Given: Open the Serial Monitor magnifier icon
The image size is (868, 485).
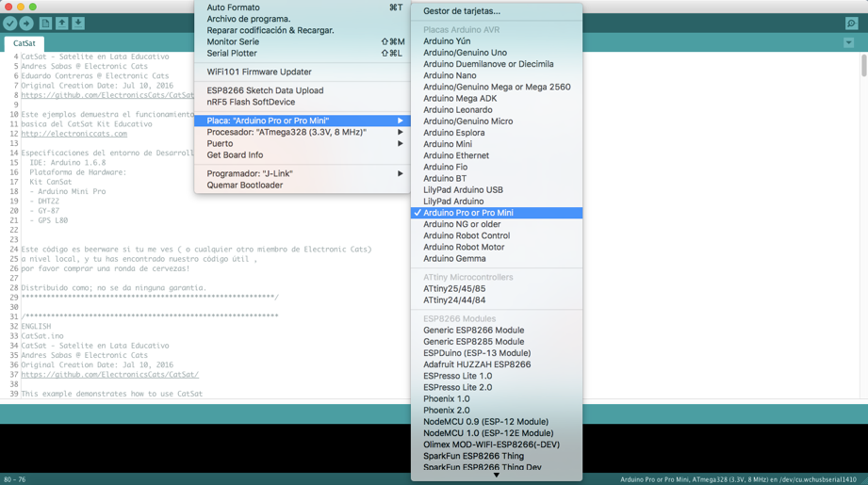Looking at the screenshot, I should (x=851, y=24).
